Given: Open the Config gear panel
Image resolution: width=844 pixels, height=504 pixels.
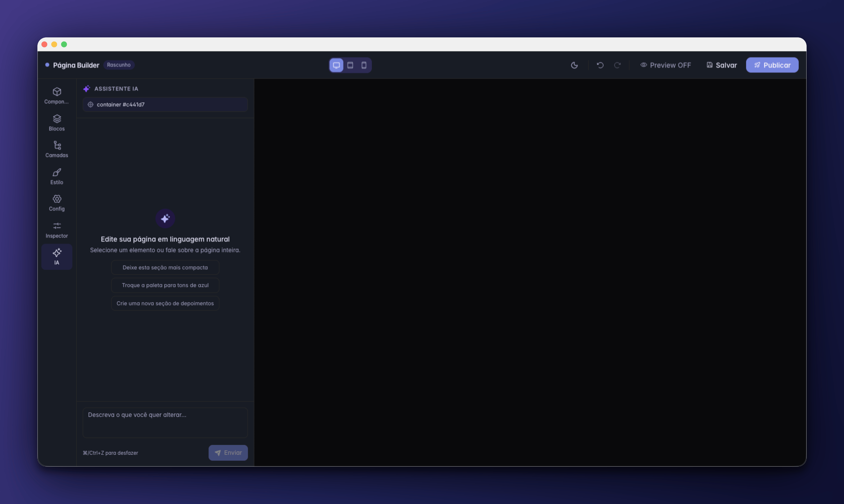Looking at the screenshot, I should [x=57, y=203].
